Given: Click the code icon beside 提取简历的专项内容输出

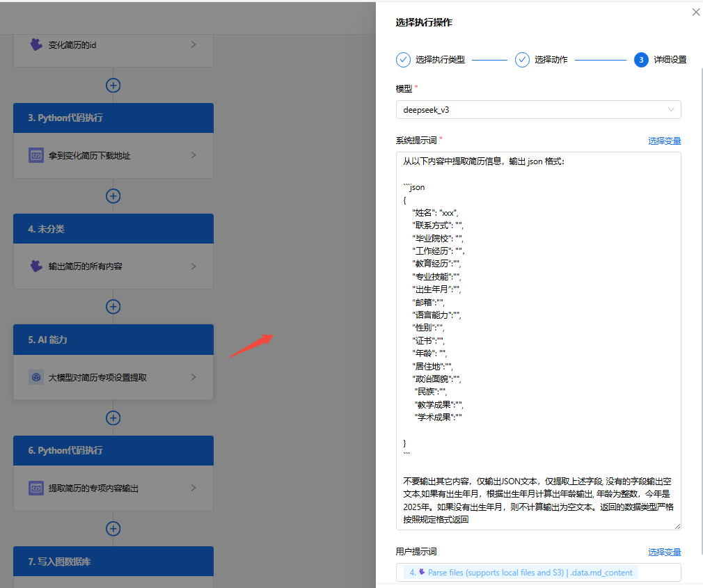Looking at the screenshot, I should tap(36, 488).
